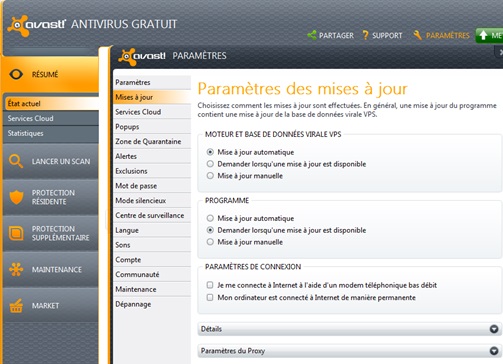Select État actuel under Résumé
Image resolution: width=503 pixels, height=364 pixels.
click(52, 104)
